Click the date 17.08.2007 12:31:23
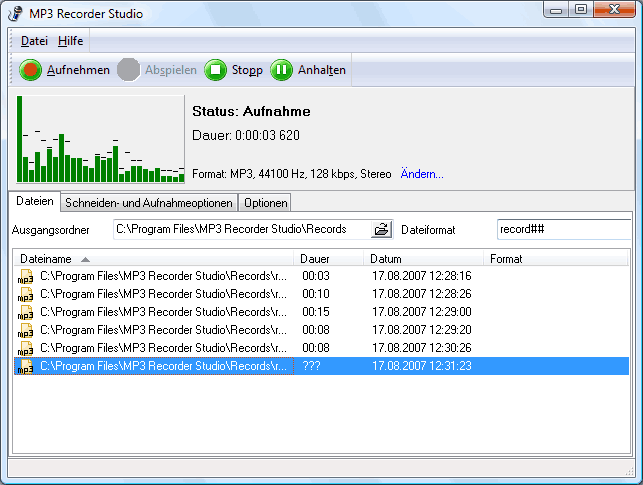643x485 pixels. tap(422, 366)
